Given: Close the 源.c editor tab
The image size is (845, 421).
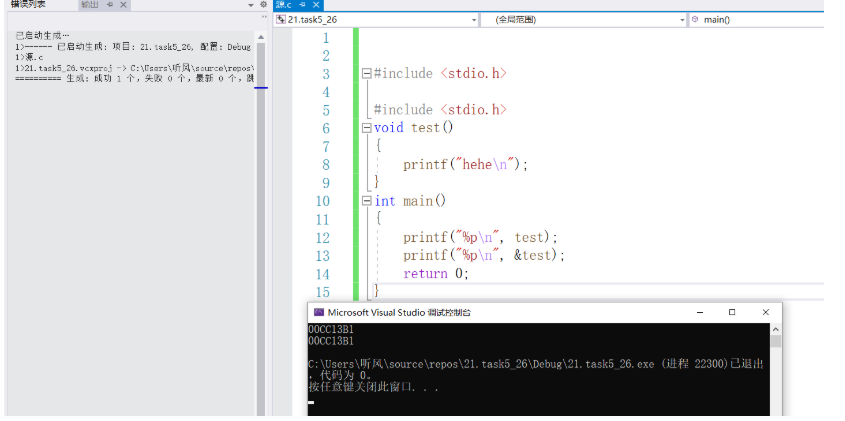Looking at the screenshot, I should pyautogui.click(x=316, y=5).
